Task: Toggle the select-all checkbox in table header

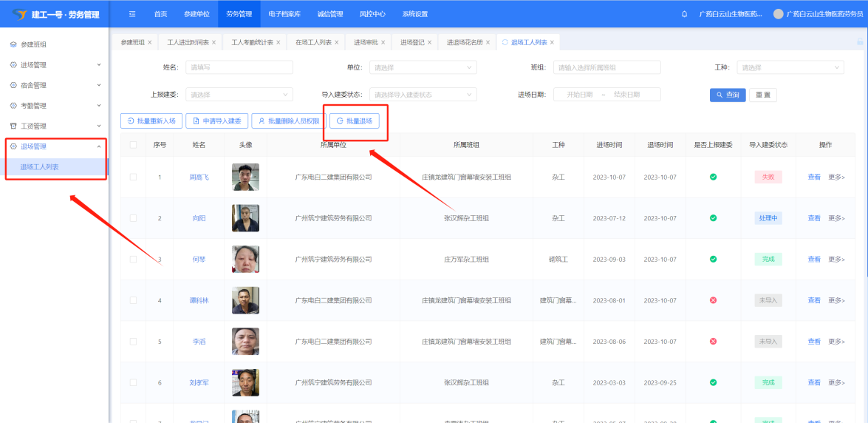Action: tap(133, 145)
